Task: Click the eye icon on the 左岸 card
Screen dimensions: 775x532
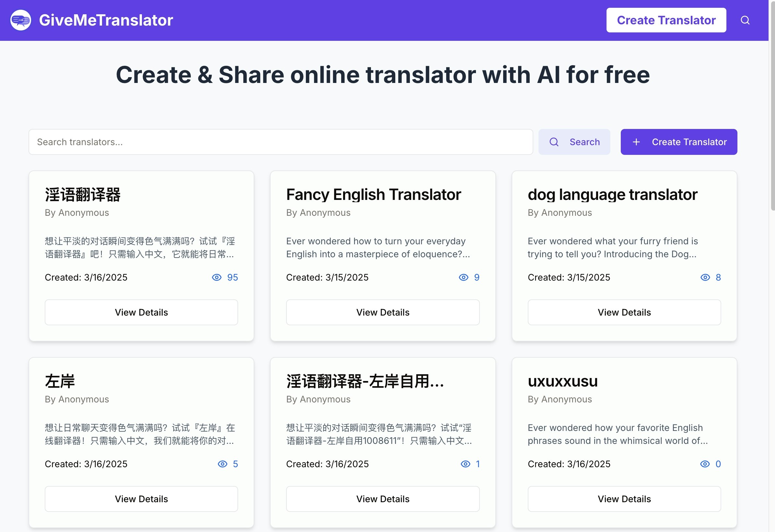Action: click(223, 464)
